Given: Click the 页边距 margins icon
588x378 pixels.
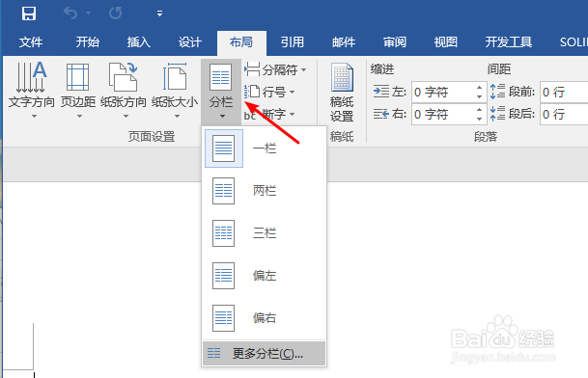Looking at the screenshot, I should (77, 77).
